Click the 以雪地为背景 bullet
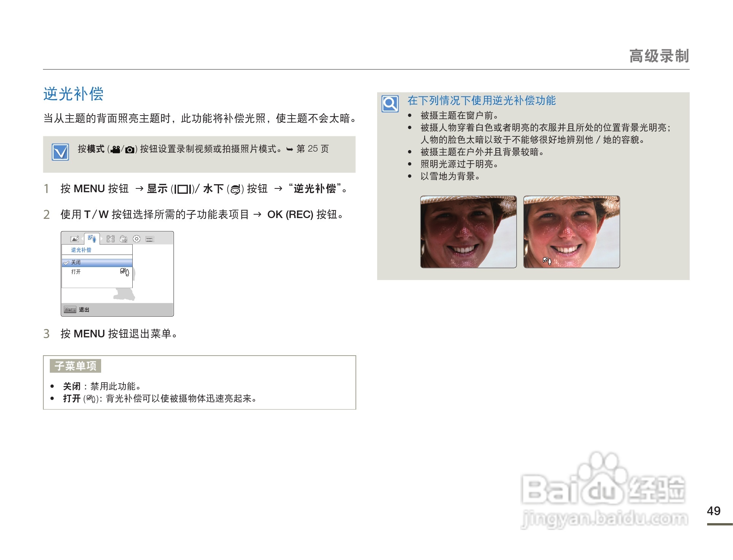 tap(451, 176)
